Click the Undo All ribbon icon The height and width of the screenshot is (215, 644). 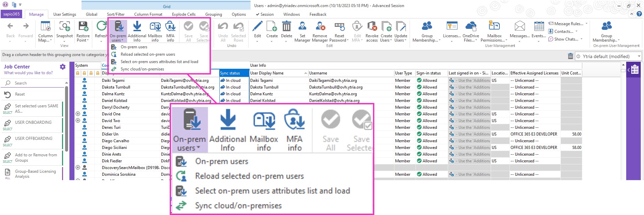tap(223, 26)
